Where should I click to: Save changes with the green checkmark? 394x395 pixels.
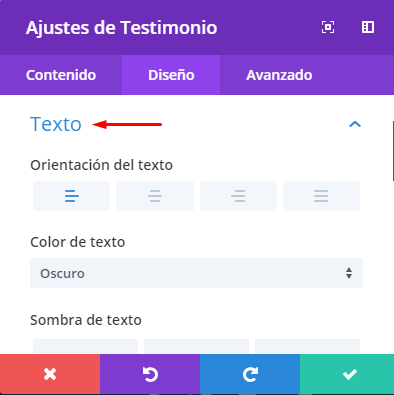coord(347,374)
